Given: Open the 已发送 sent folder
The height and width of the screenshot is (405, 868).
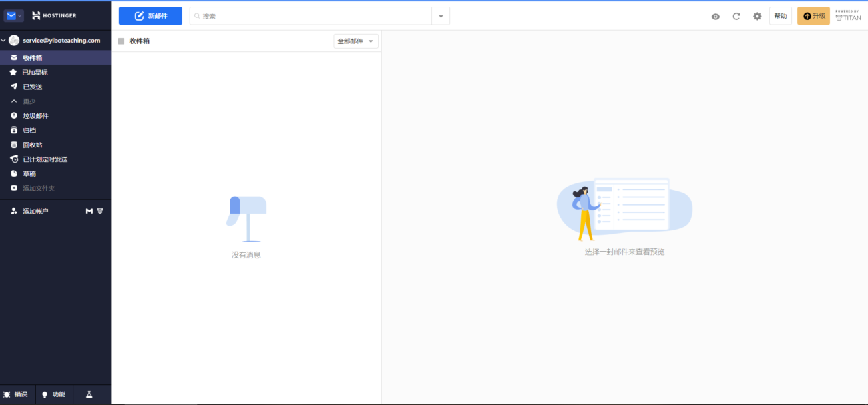Looking at the screenshot, I should pos(32,87).
